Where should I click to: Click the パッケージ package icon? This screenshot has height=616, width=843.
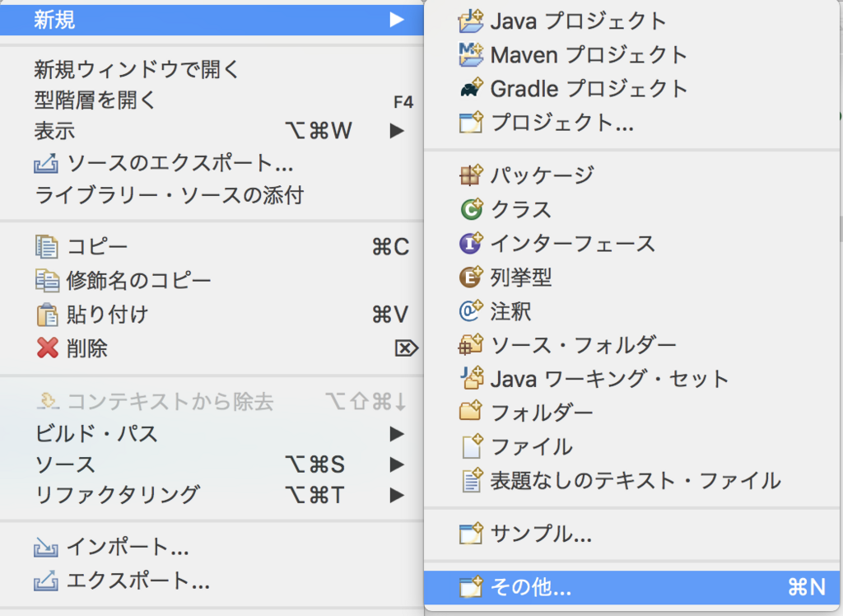coord(471,175)
